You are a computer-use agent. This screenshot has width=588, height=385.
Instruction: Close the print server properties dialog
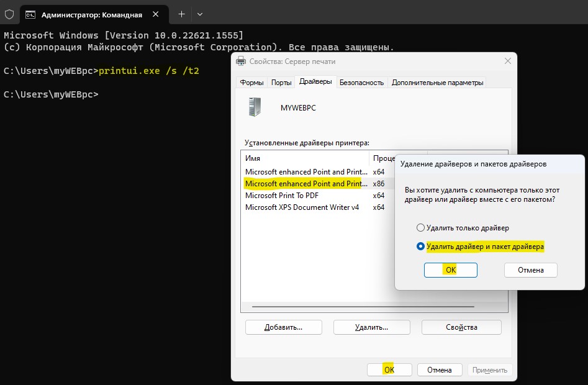point(508,61)
